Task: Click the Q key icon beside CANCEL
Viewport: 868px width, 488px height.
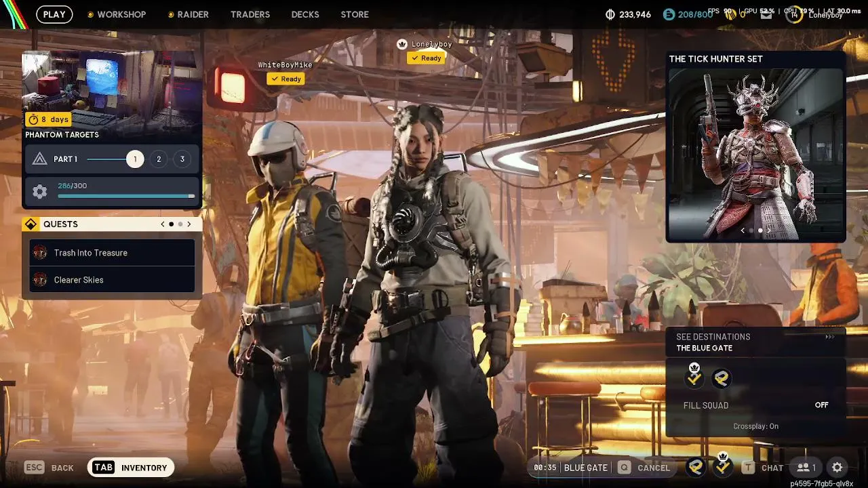Action: (624, 468)
